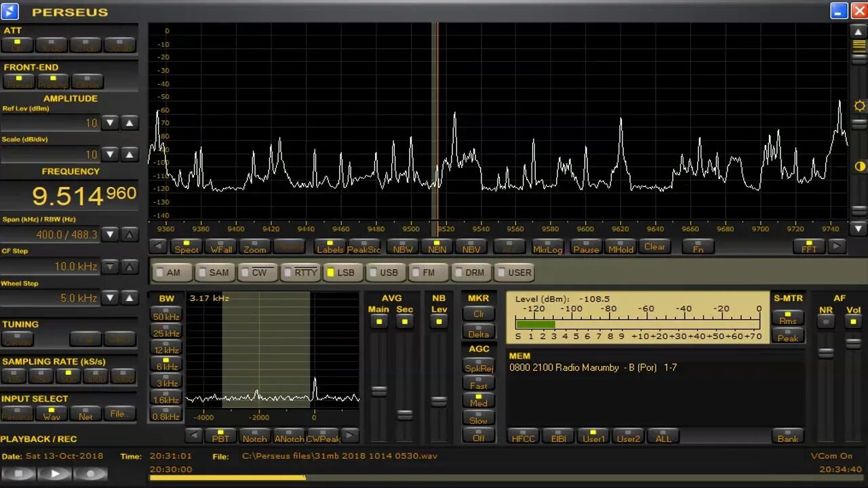Toggle frequency Labels on spectrum
The image size is (868, 488).
[x=330, y=247]
